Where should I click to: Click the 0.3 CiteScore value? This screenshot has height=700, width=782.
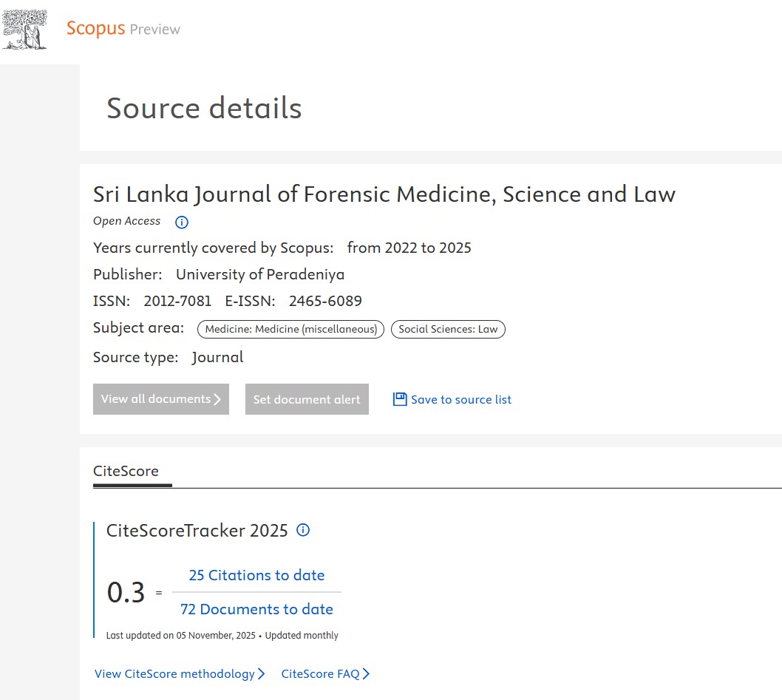tap(126, 593)
